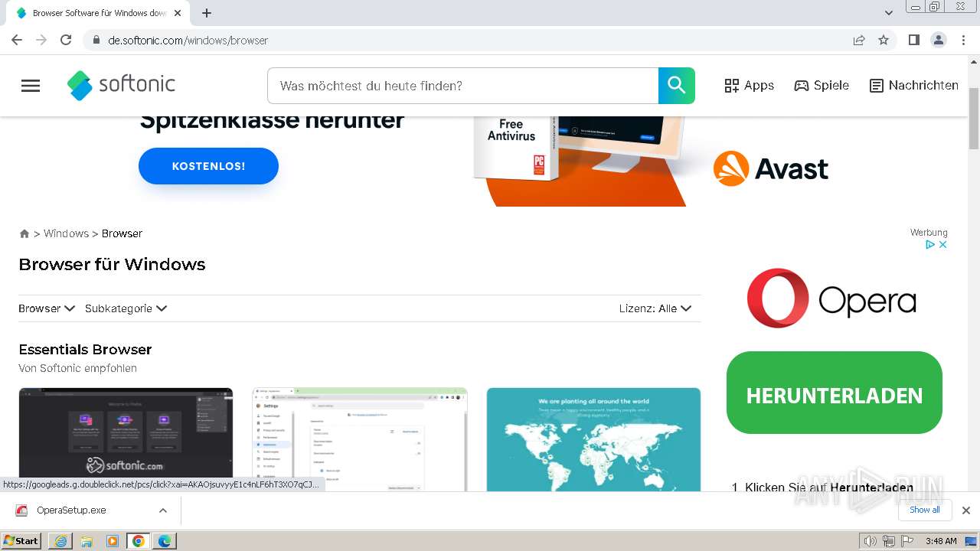Viewport: 980px width, 551px height.
Task: Click the browser forward arrow
Action: point(41,40)
